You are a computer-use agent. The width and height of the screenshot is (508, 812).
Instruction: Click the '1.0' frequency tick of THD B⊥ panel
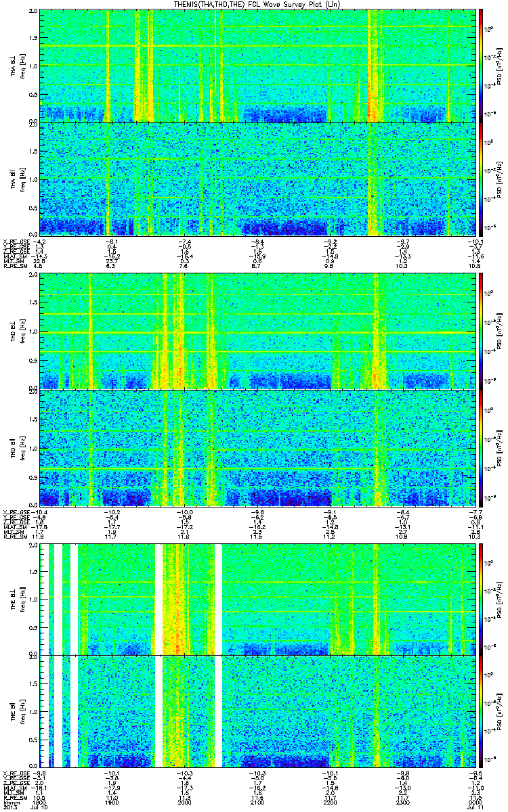click(x=35, y=332)
